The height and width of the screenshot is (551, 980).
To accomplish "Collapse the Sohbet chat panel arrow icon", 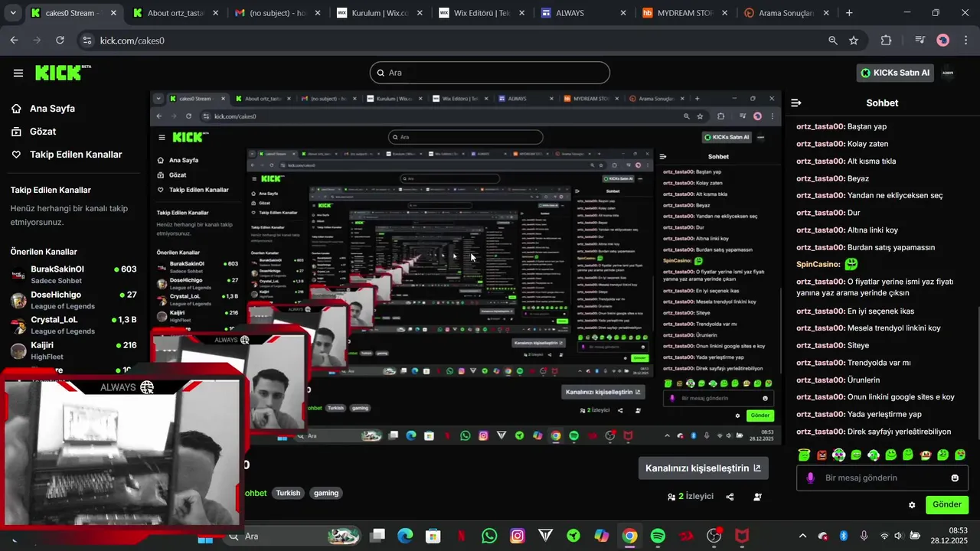I will pyautogui.click(x=796, y=103).
